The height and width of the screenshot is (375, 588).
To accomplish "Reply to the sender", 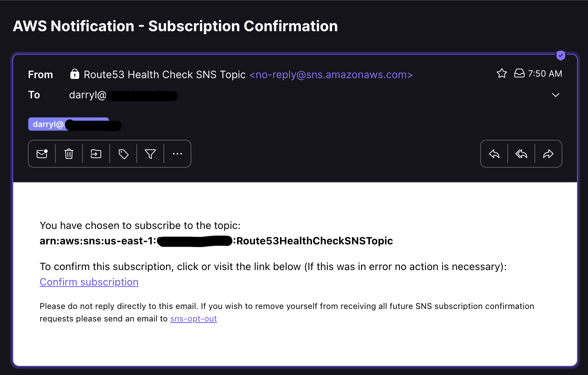I will pos(494,154).
